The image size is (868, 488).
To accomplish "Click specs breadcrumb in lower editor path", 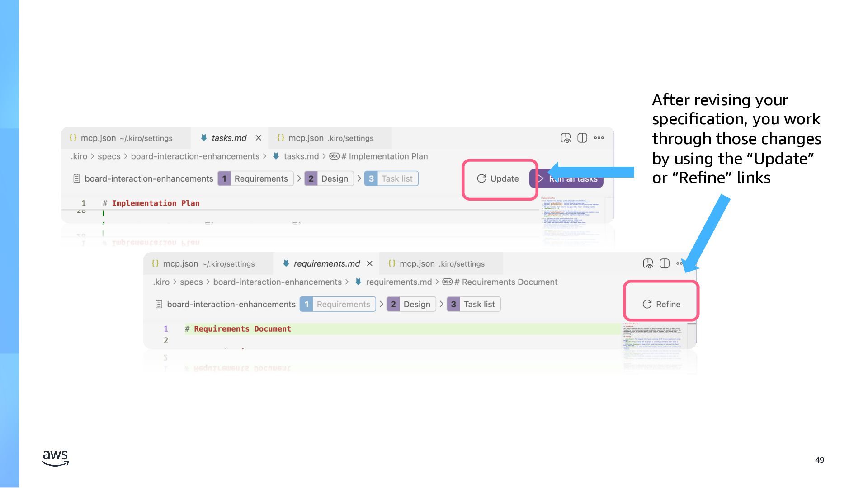I will coord(191,282).
